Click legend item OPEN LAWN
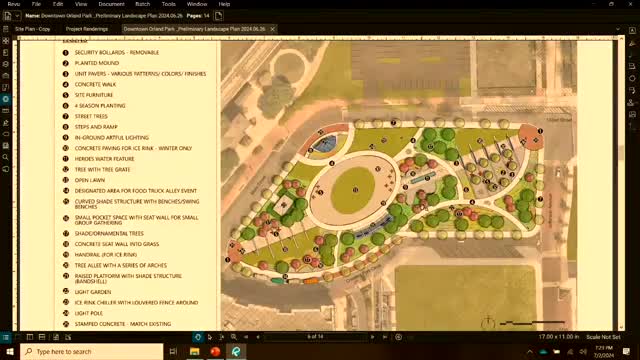The image size is (640, 360). click(90, 180)
